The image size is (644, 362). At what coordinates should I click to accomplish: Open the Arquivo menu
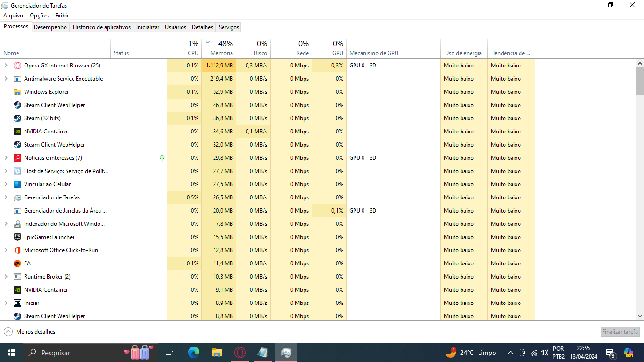click(13, 16)
